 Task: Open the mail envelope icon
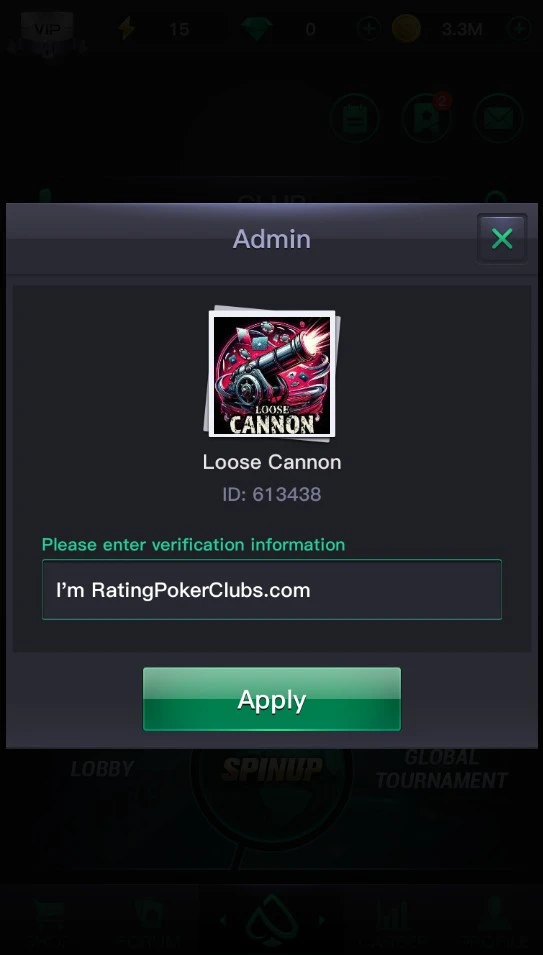pos(499,118)
